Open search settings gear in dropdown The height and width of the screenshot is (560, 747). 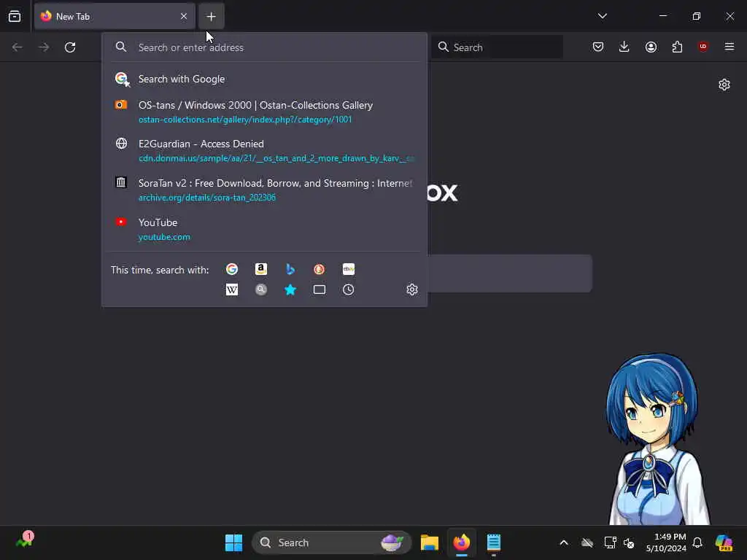412,289
